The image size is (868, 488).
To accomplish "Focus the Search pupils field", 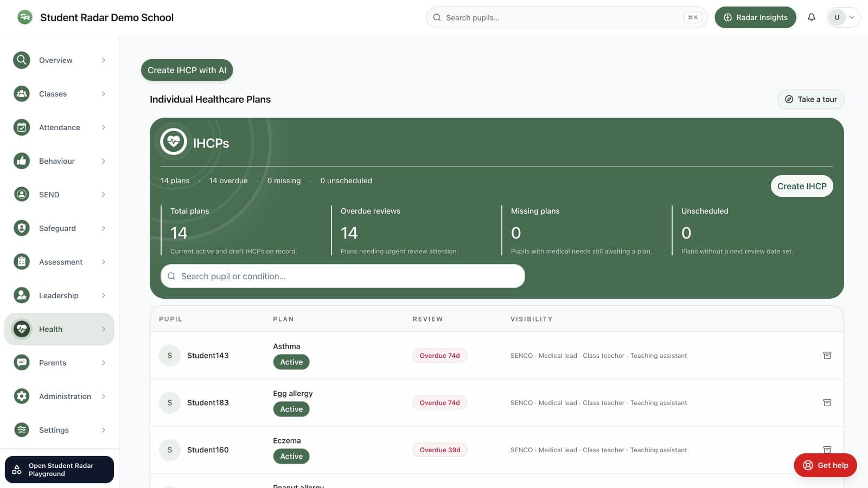I will pyautogui.click(x=567, y=17).
